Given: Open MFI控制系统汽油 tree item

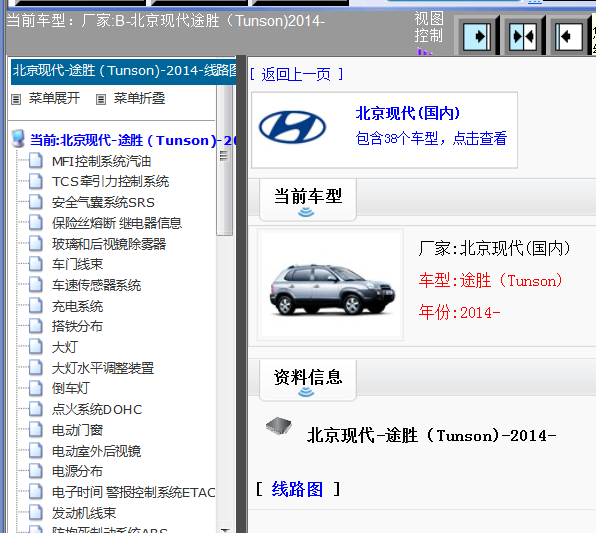Looking at the screenshot, I should coord(101,161).
